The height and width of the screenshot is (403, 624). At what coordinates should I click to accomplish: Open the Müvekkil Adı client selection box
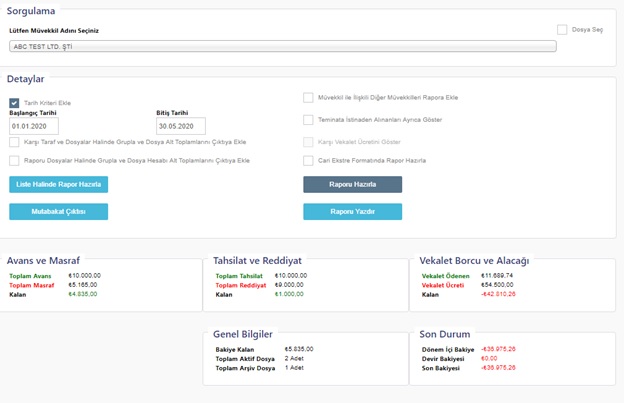click(282, 46)
